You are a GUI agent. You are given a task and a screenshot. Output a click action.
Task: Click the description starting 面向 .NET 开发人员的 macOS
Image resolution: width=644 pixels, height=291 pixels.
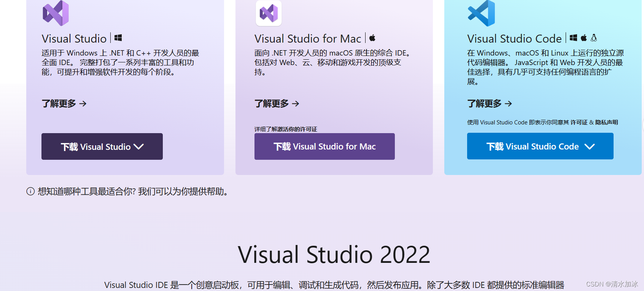tap(332, 62)
